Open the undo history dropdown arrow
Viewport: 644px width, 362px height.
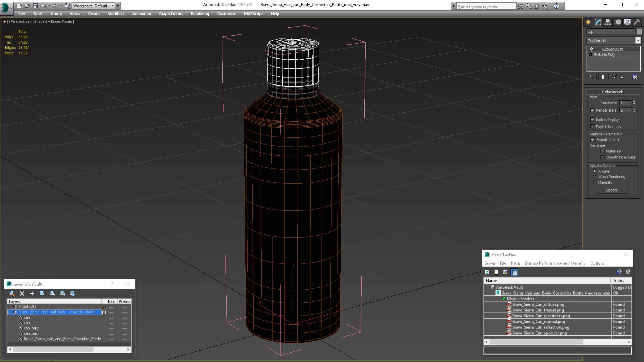(x=49, y=6)
